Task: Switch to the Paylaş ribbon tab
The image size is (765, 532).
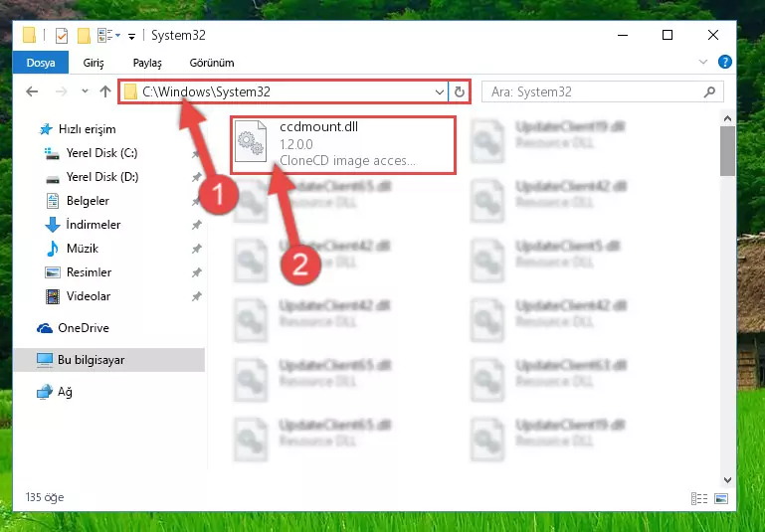Action: coord(147,63)
